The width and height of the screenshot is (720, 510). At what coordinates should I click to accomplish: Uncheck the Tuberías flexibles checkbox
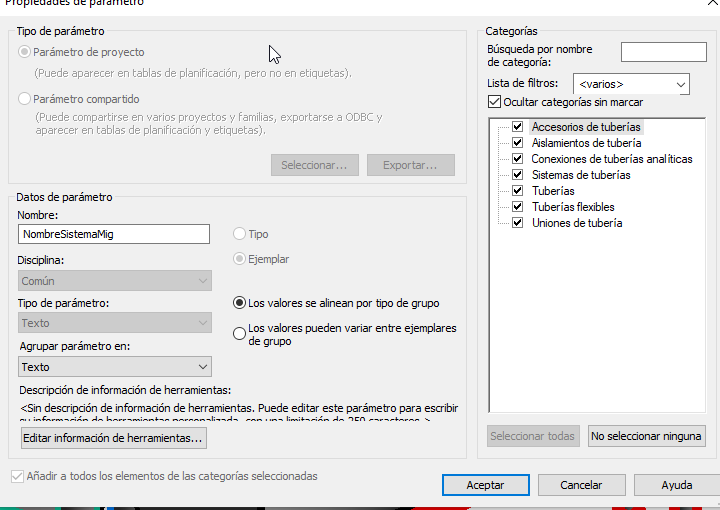point(518,207)
